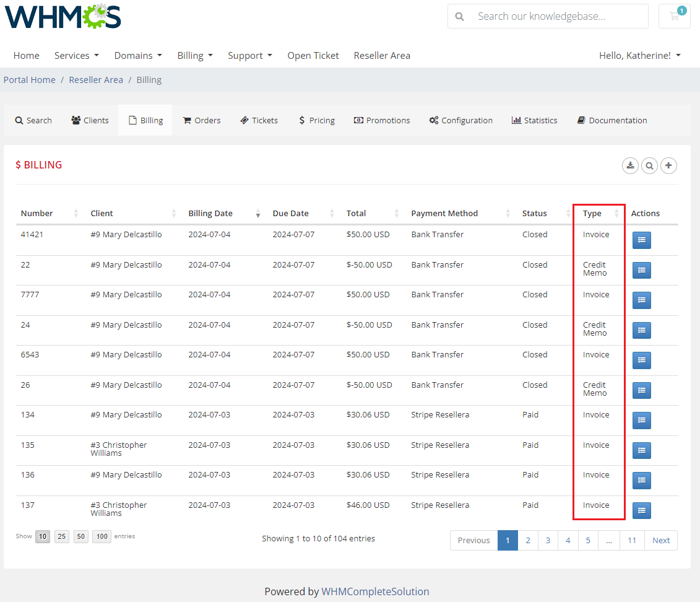Switch to the Pricing tab
This screenshot has height=602, width=700.
[316, 120]
